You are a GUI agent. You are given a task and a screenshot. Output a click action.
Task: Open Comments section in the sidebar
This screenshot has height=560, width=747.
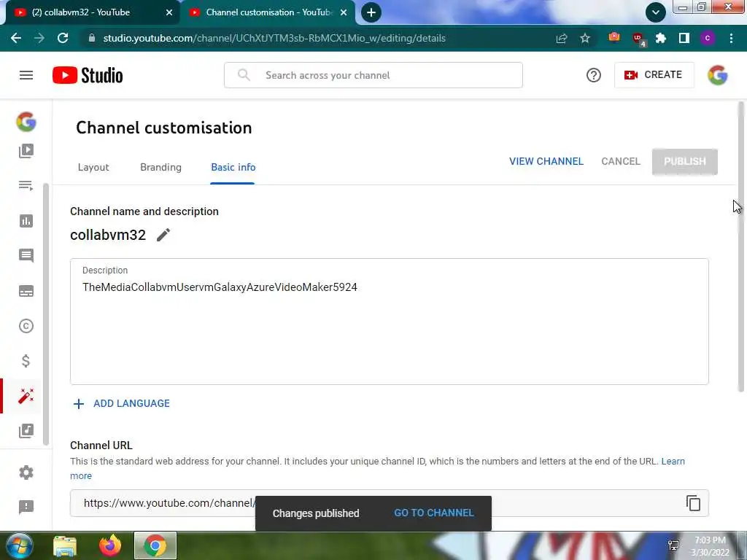coord(26,256)
